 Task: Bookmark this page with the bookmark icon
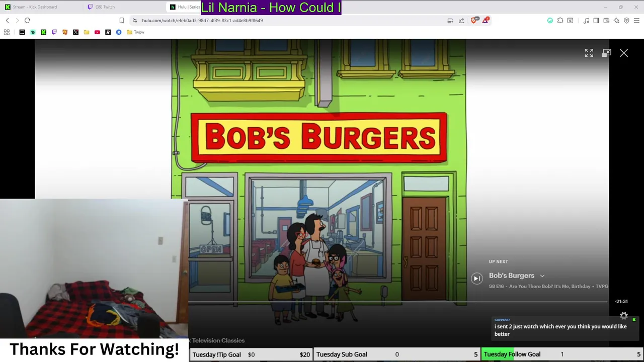[121, 21]
